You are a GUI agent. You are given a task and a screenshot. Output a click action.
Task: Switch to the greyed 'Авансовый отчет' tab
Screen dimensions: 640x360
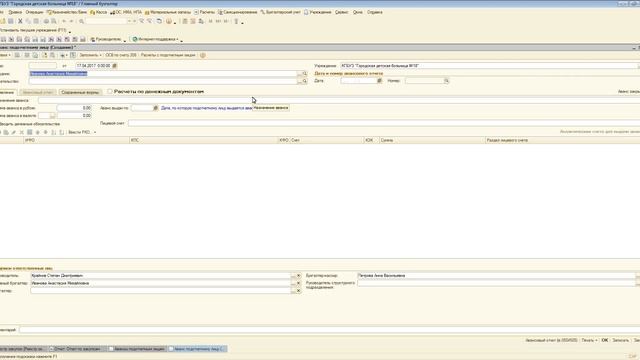coord(38,92)
